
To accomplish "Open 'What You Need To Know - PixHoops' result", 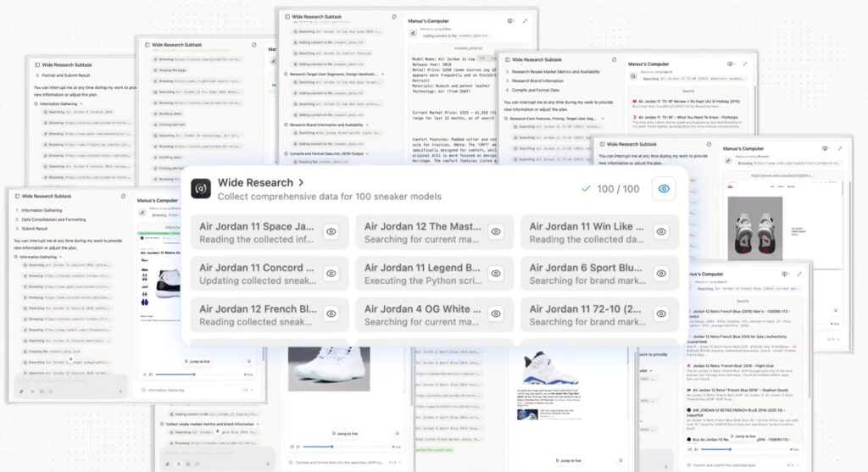I will click(687, 117).
